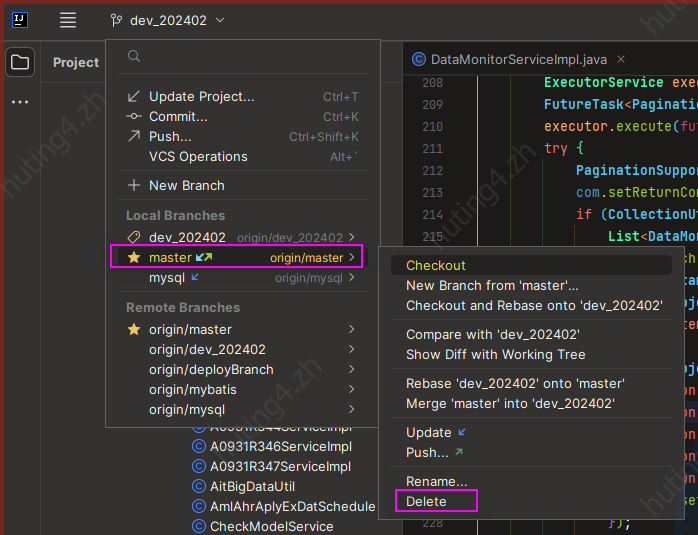Click the class icon of A0931R347ServiceImpl

(199, 466)
